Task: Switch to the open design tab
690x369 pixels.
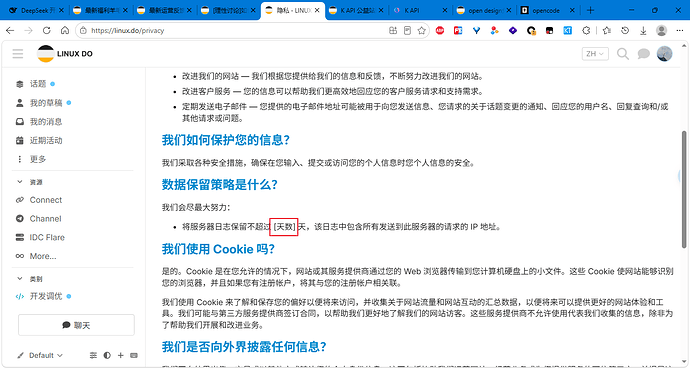Action: click(x=484, y=10)
